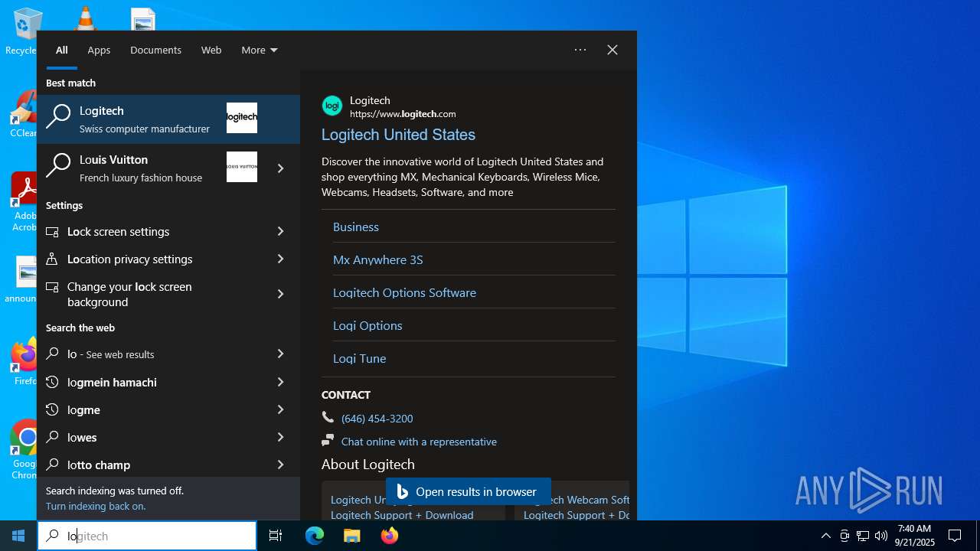Switch to the Documents tab
The height and width of the screenshot is (551, 980).
155,50
